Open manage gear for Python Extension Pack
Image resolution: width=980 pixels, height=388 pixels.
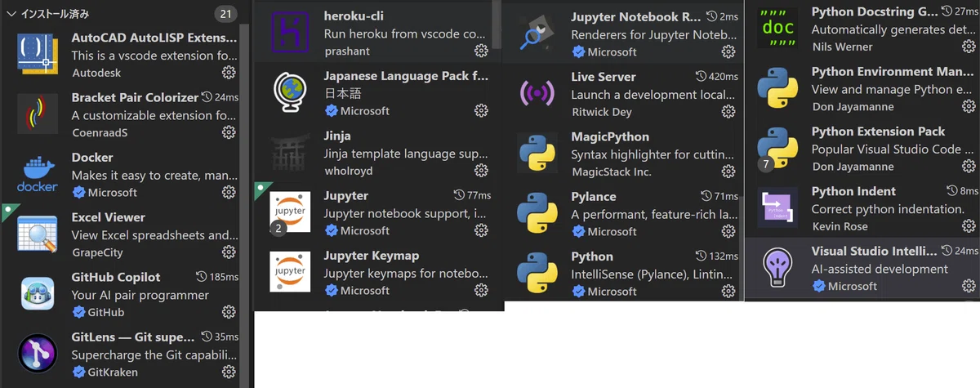tap(969, 166)
